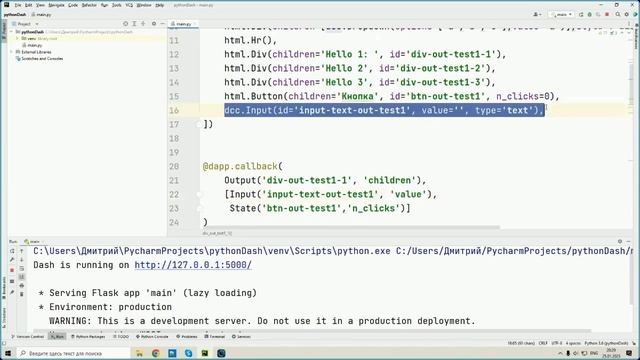Open the TODO tool window
The width and height of the screenshot is (640, 360).
click(121, 337)
